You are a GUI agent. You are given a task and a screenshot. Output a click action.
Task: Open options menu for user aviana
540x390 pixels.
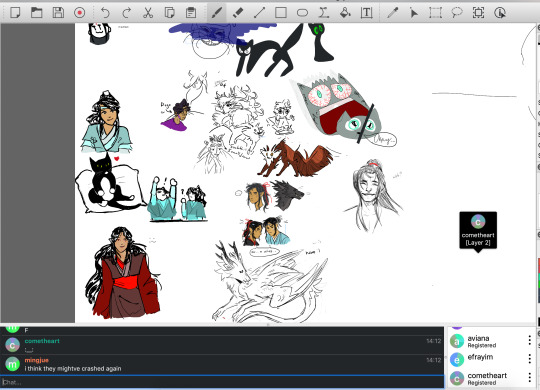pyautogui.click(x=529, y=340)
